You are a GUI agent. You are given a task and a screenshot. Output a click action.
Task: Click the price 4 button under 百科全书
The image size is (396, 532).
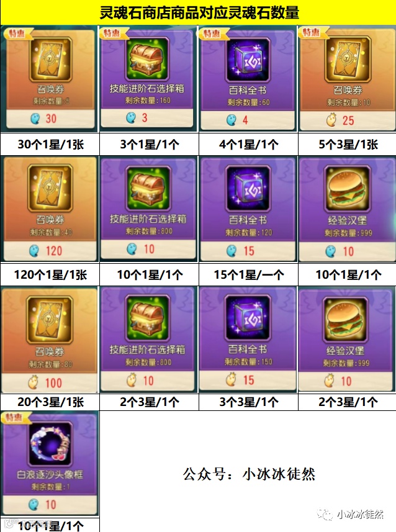click(248, 120)
